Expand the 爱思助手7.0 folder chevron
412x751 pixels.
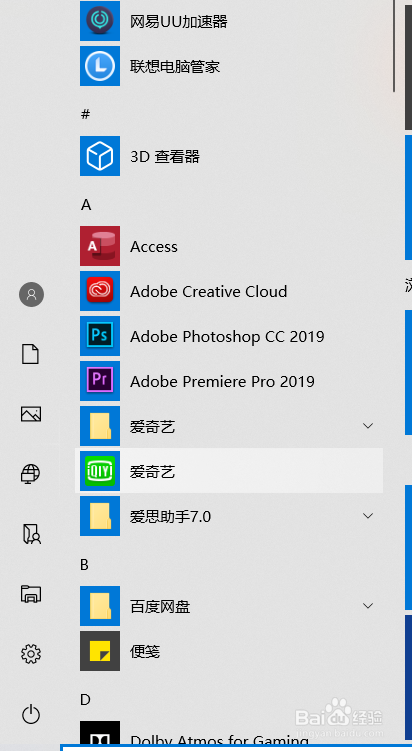pos(368,516)
